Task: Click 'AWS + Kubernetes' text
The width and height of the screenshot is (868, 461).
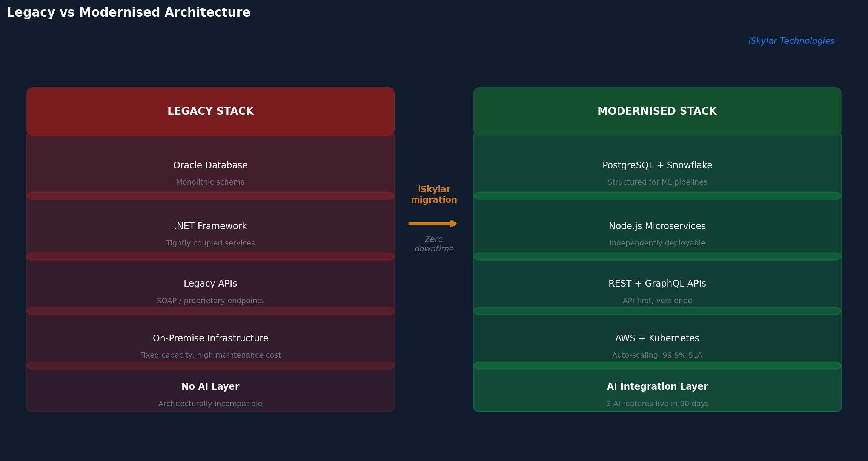Action: click(657, 338)
